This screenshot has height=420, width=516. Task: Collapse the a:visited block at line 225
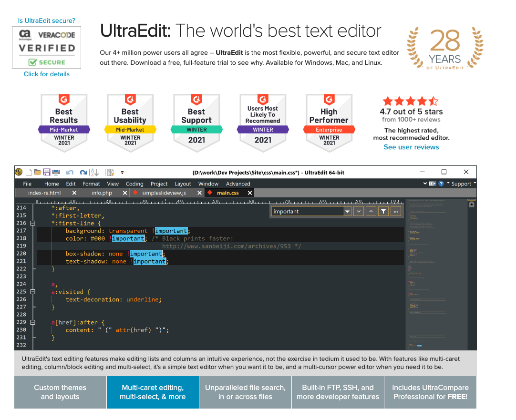33,292
